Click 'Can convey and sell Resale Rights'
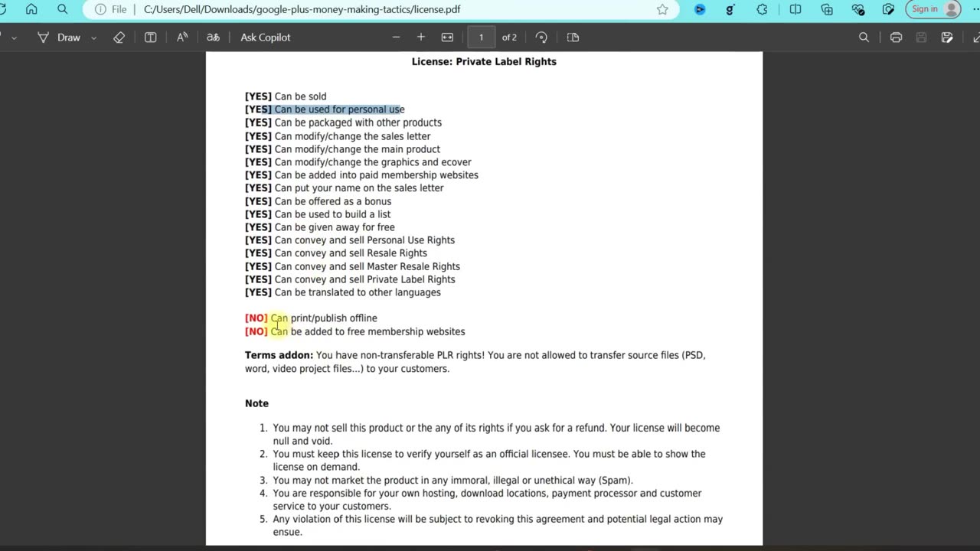The width and height of the screenshot is (980, 551). [351, 253]
